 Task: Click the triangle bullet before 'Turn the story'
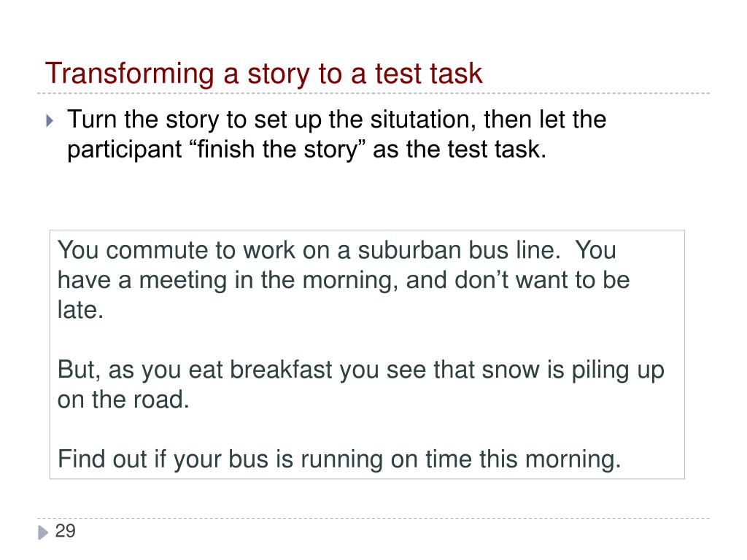(50, 120)
